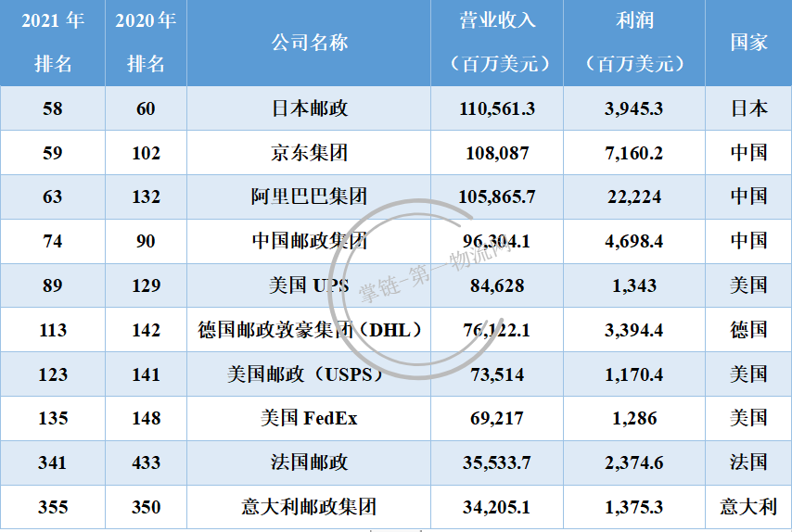Click the country cell 日本

748,108
